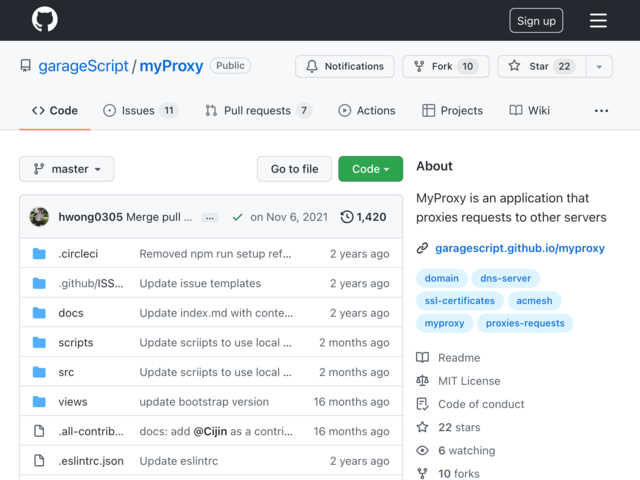This screenshot has width=640, height=480.
Task: Open the hamburger navigation menu
Action: (x=598, y=20)
